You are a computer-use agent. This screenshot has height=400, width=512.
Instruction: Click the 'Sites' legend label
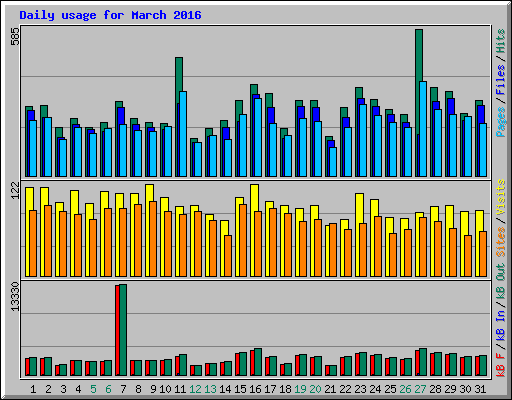pos(501,242)
